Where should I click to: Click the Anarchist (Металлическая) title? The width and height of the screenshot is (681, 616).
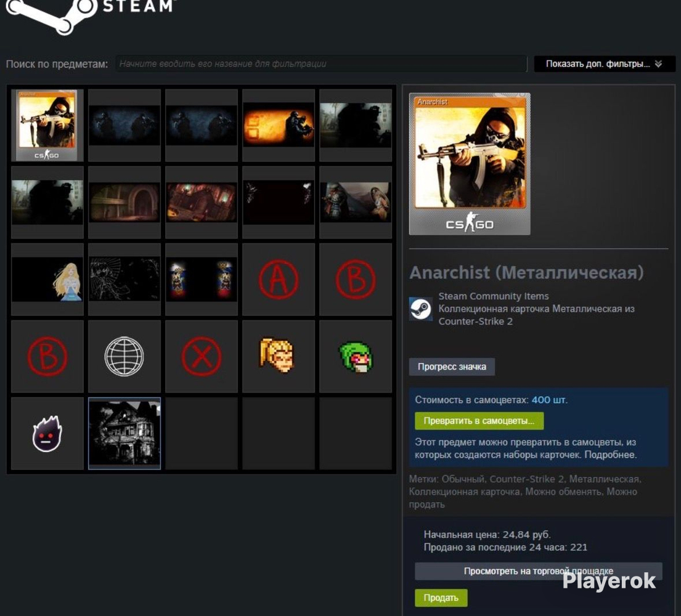(526, 273)
